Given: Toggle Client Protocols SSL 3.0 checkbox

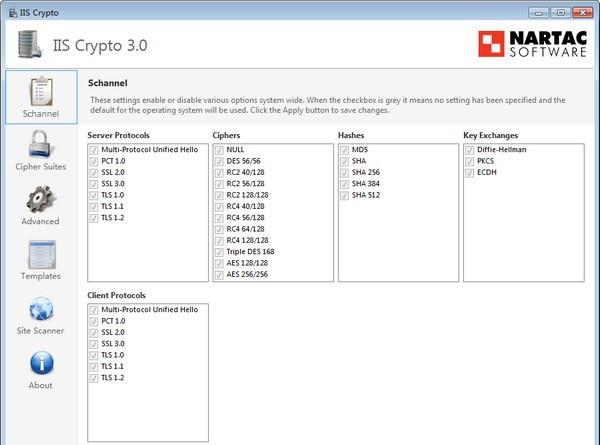Looking at the screenshot, I should pyautogui.click(x=93, y=344).
